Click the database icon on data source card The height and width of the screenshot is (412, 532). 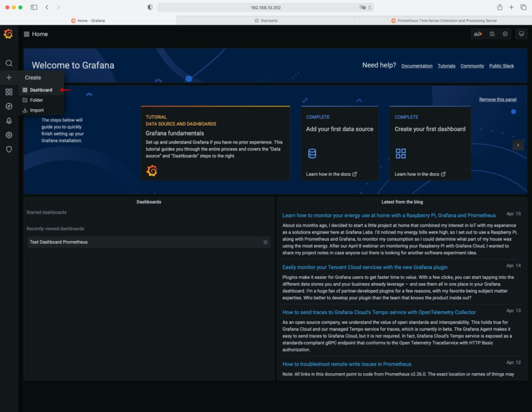[312, 153]
